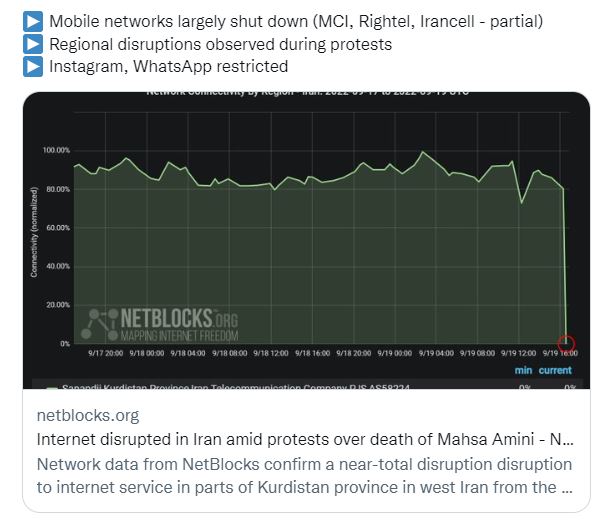This screenshot has height=522, width=608.
Task: Click the description starting "Network data from NetBlocks"
Action: (305, 476)
